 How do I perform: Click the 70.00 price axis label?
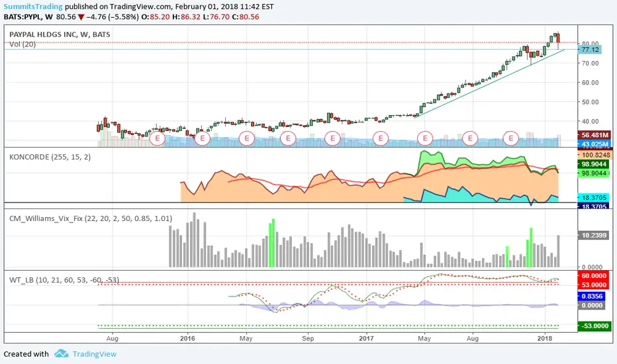click(x=590, y=64)
